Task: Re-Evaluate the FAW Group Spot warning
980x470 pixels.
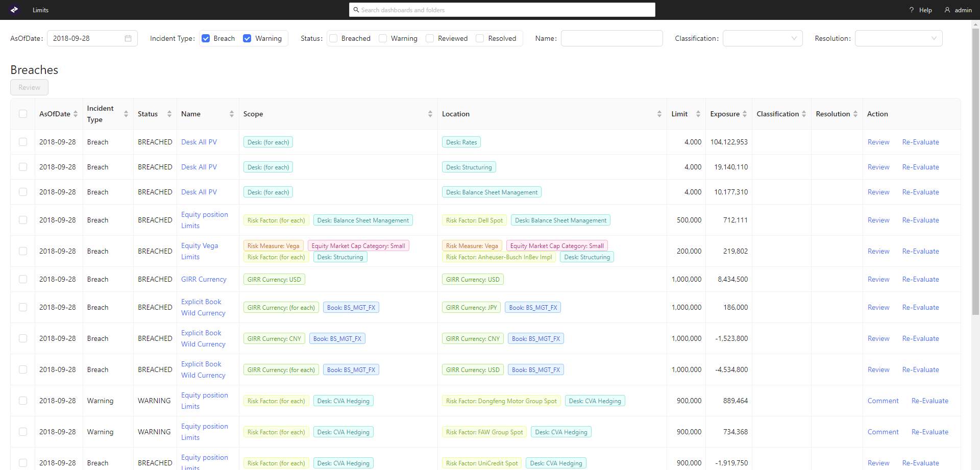Action: point(930,432)
